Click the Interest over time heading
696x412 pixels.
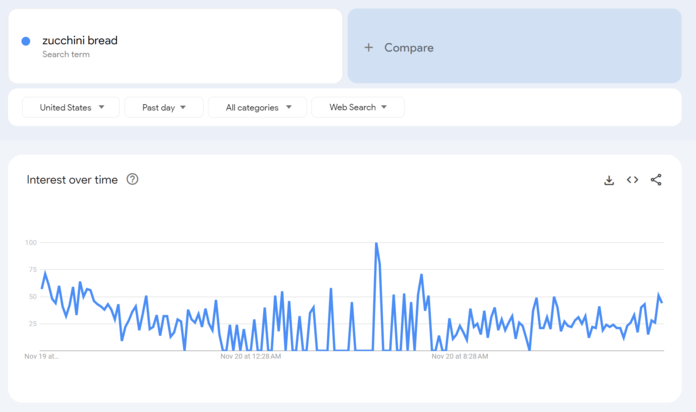tap(72, 180)
